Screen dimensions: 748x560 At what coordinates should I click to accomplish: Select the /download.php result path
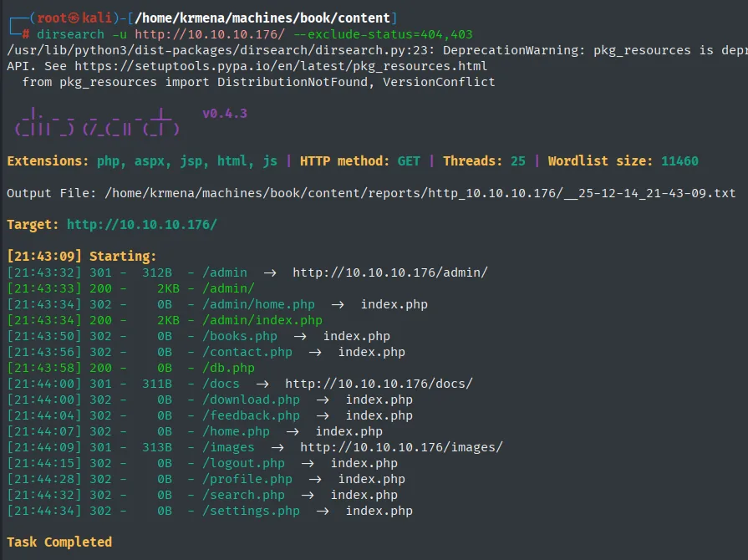click(251, 400)
